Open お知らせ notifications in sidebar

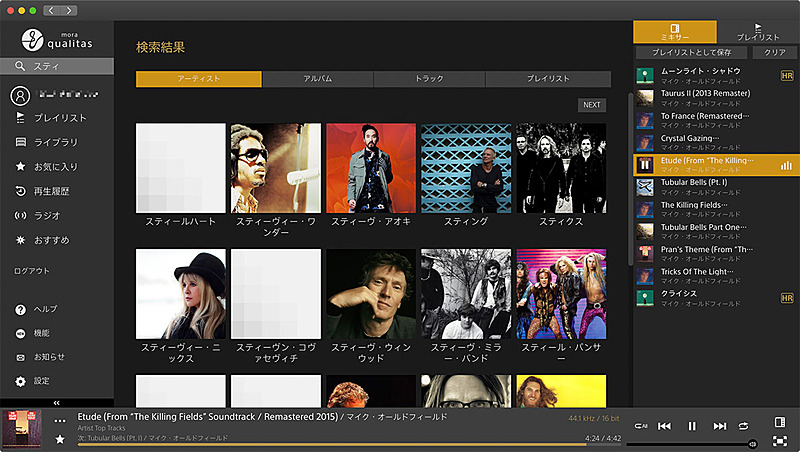coord(40,357)
